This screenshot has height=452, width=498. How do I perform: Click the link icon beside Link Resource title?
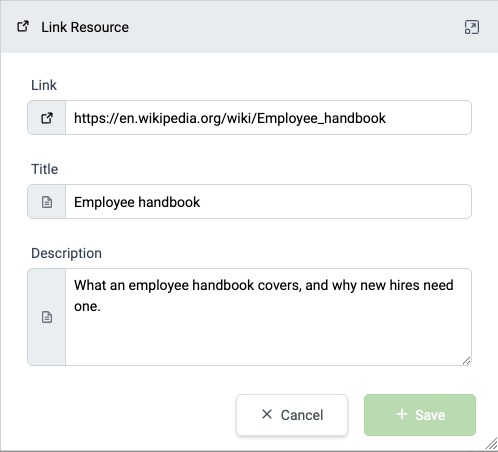tap(23, 26)
